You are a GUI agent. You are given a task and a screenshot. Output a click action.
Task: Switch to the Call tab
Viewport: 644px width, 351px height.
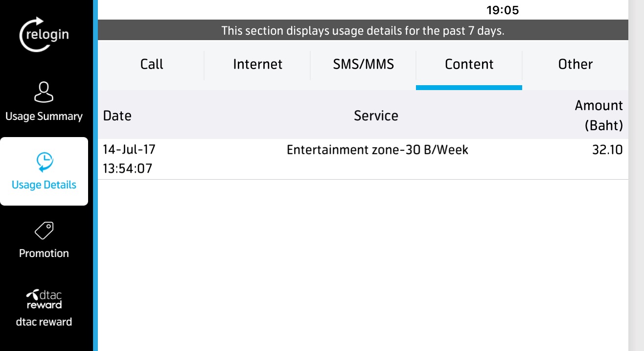152,64
